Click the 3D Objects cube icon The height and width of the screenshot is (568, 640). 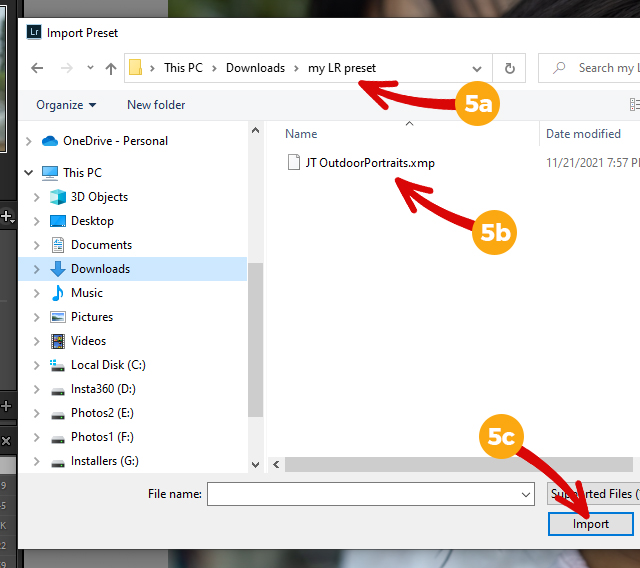[58, 197]
